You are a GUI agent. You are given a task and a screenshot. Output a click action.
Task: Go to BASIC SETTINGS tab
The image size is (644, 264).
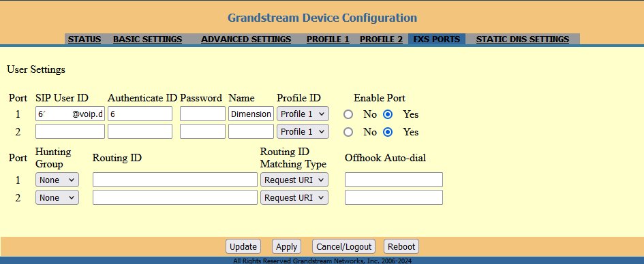coord(147,39)
